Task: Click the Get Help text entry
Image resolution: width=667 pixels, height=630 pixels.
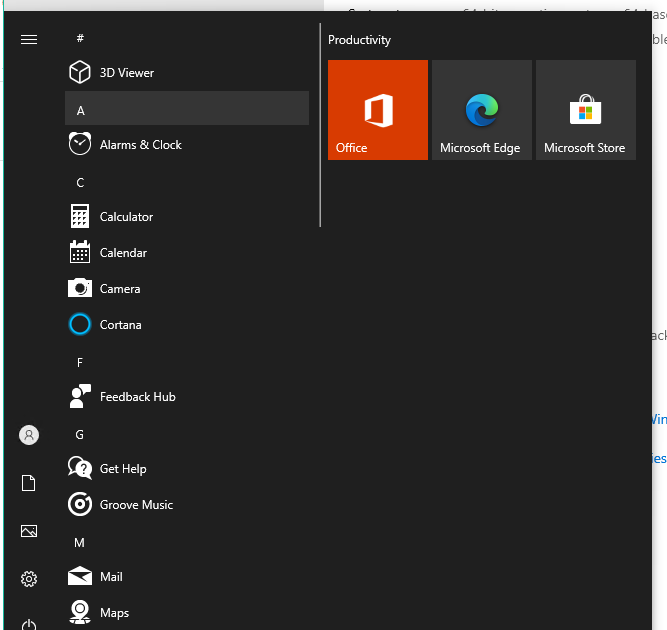Action: pos(123,469)
